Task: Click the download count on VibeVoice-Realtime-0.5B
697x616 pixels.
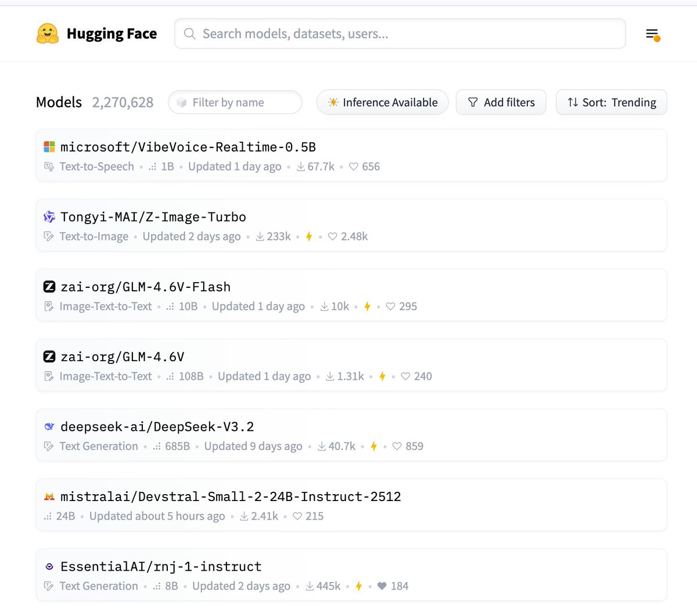Action: pos(315,166)
